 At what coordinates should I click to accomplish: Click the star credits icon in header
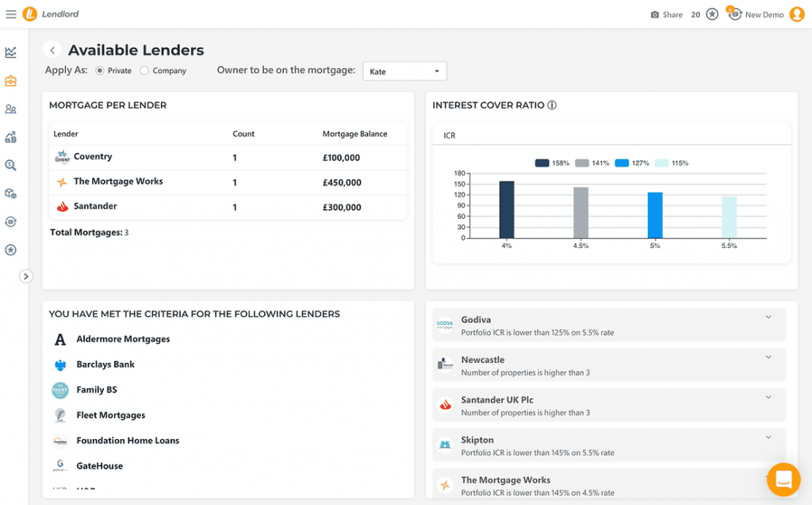[712, 14]
